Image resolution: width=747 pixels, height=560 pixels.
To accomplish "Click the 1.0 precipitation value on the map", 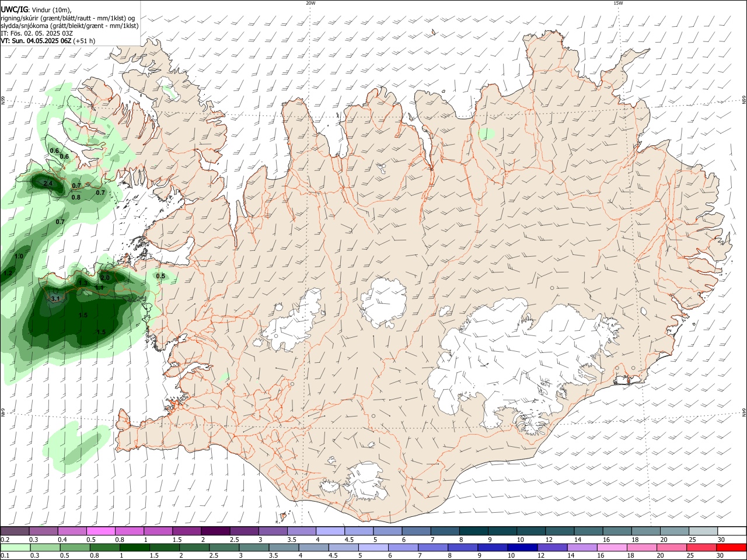I will click(x=19, y=256).
